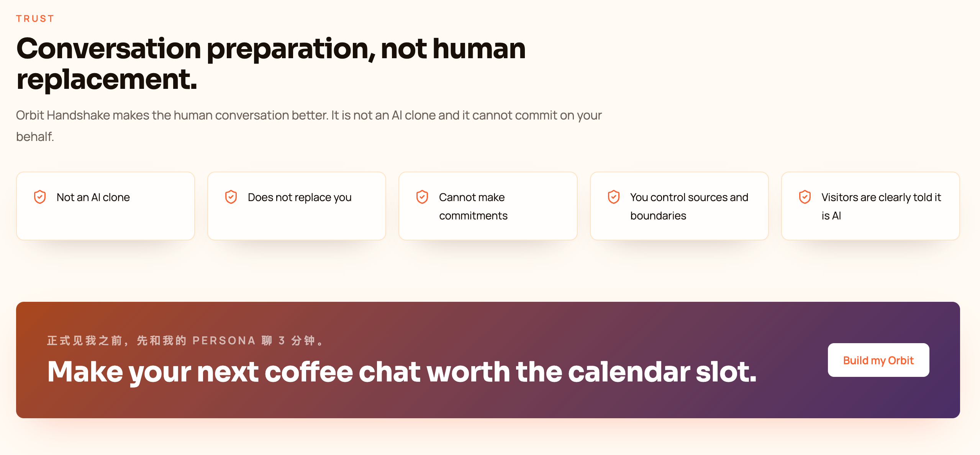This screenshot has width=980, height=455.
Task: Click the Build my Orbit button
Action: [x=878, y=360]
